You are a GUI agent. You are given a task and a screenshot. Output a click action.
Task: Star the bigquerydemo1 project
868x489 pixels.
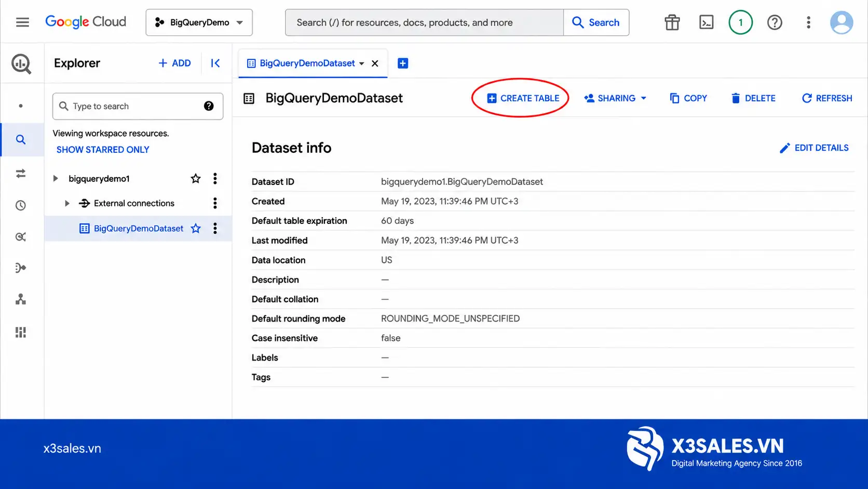(196, 179)
